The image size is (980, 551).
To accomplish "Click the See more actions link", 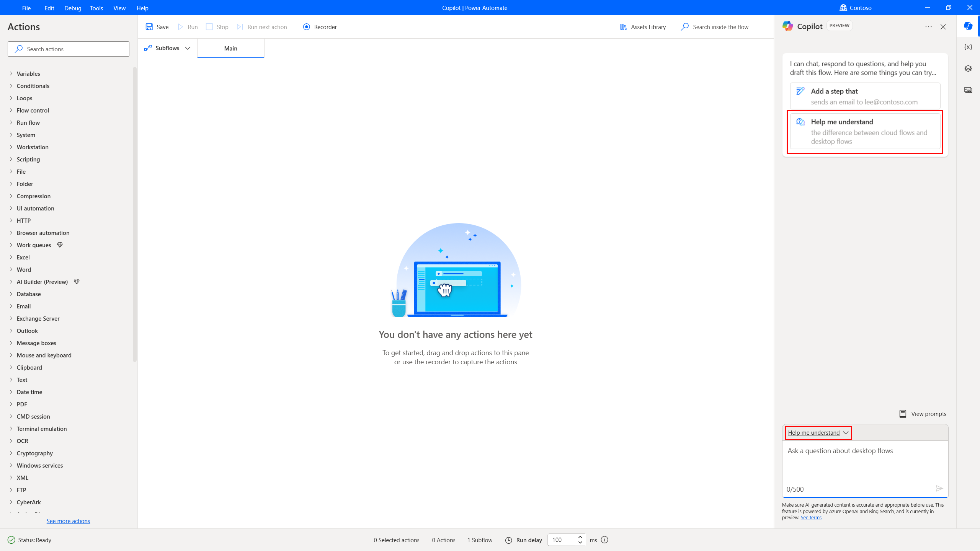I will coord(68,521).
